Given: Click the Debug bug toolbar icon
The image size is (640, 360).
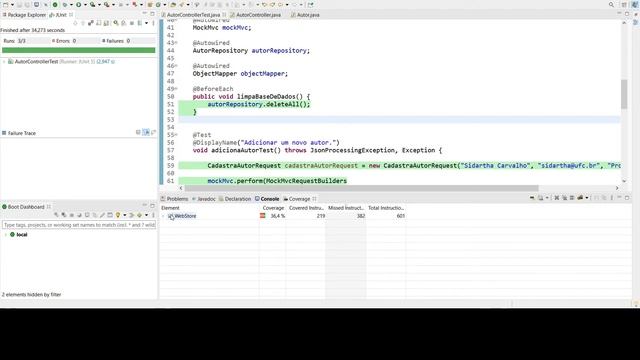Looking at the screenshot, I should coord(65,4).
